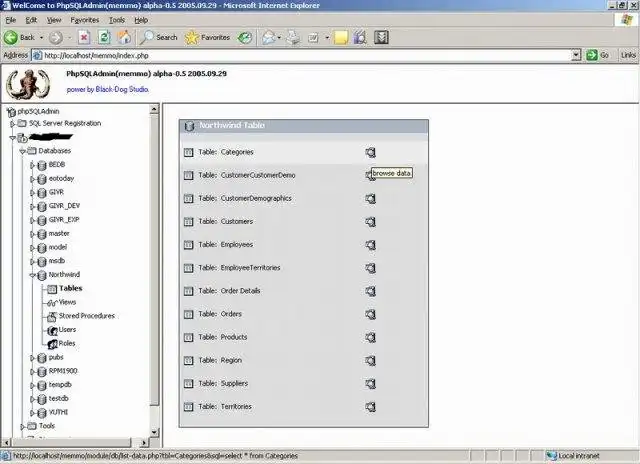Open the Back button history dropdown
Viewport: 640px width, 464px height.
[42, 38]
